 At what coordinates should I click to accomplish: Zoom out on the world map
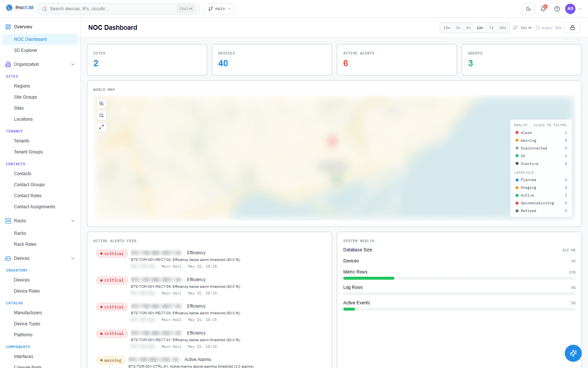coord(101,115)
